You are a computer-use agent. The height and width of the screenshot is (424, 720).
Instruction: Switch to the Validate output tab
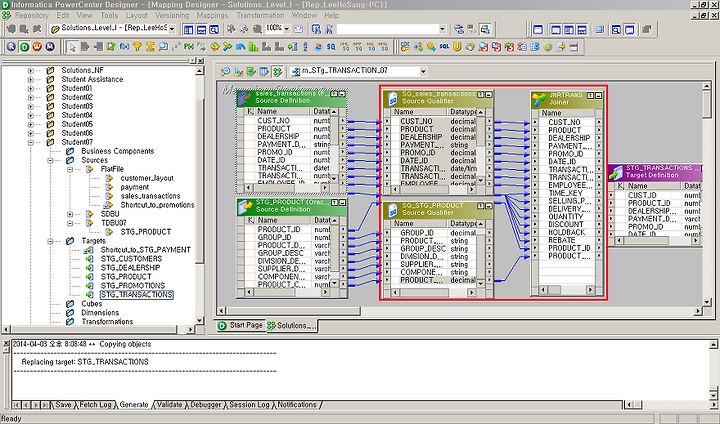coord(169,405)
